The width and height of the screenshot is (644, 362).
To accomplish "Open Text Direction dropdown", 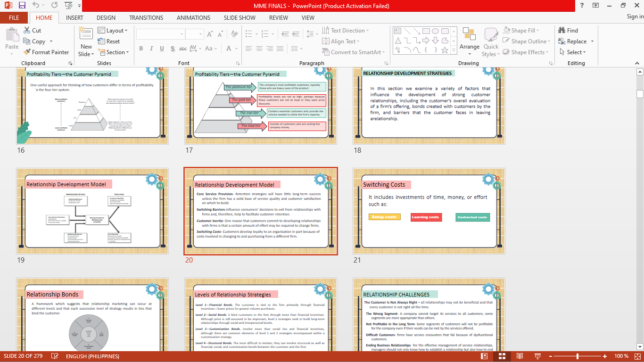I will (x=347, y=30).
